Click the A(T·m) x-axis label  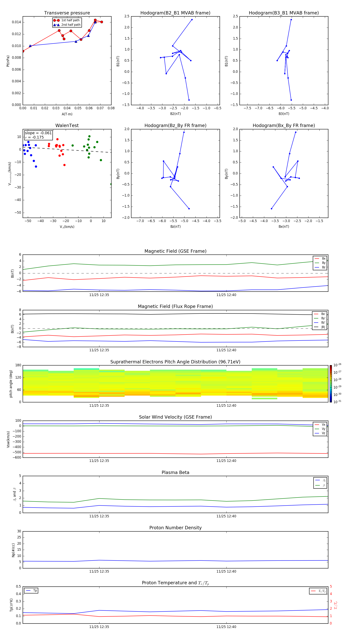[x=67, y=114]
